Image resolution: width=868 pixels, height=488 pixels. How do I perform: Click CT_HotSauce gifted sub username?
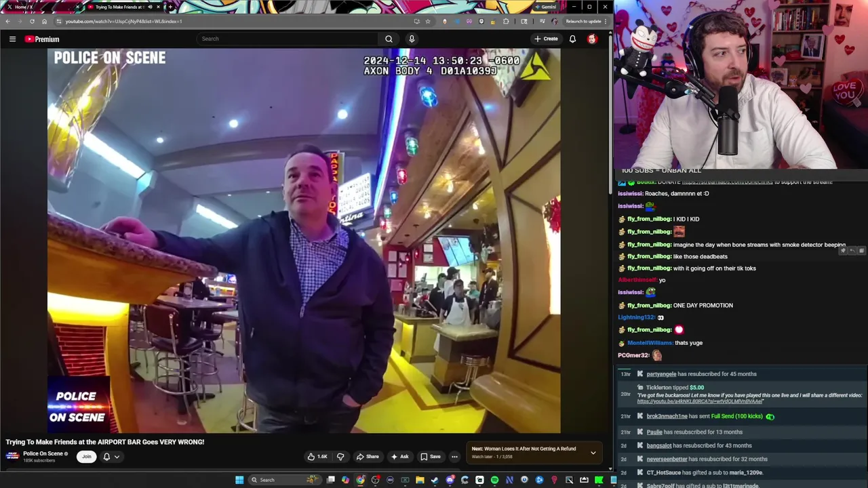pos(664,472)
